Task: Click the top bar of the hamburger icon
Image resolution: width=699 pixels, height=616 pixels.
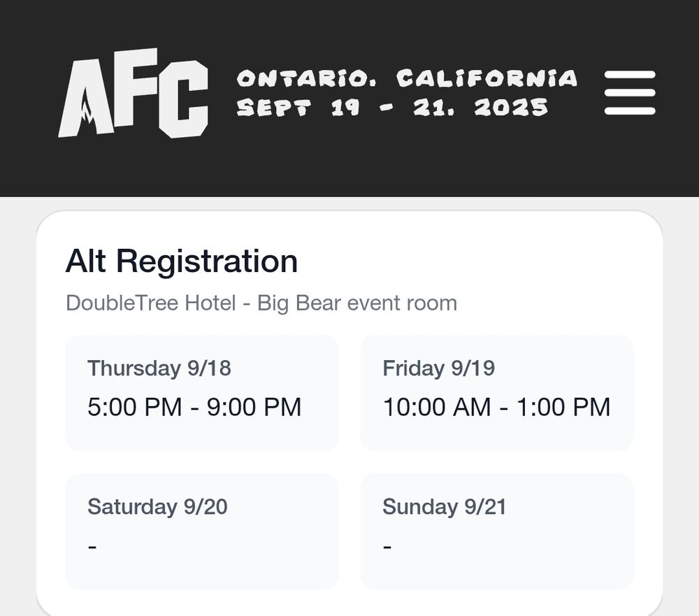Action: tap(630, 76)
